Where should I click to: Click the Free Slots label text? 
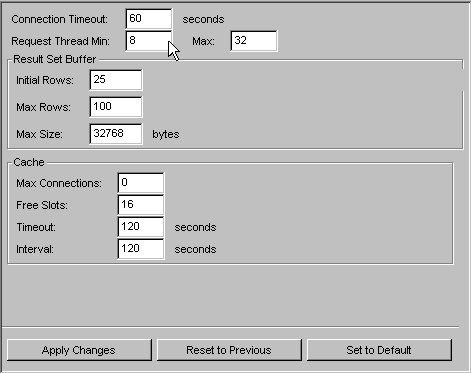[42, 205]
